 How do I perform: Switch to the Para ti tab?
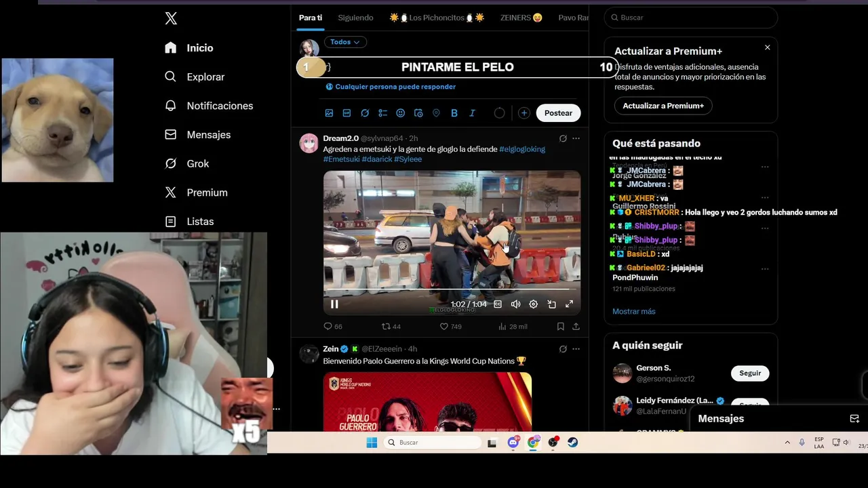coord(311,18)
